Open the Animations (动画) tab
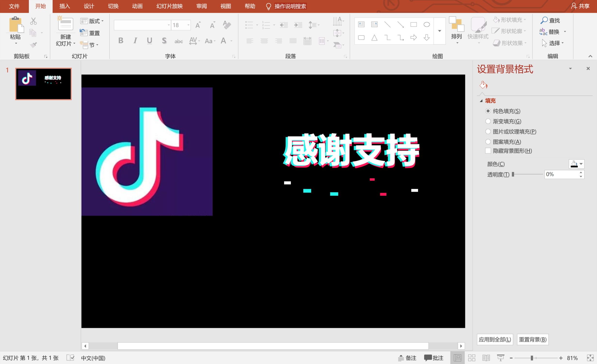597x364 pixels. (x=137, y=6)
